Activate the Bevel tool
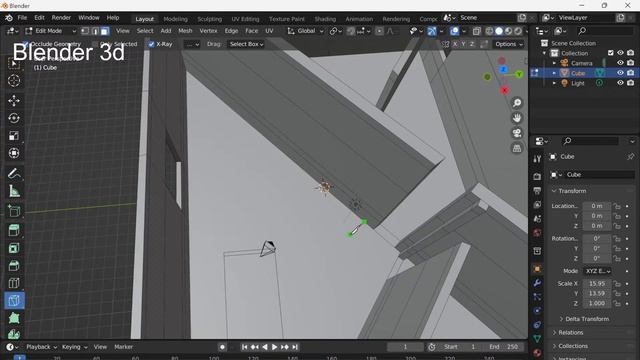640x360 pixels. pos(14,265)
